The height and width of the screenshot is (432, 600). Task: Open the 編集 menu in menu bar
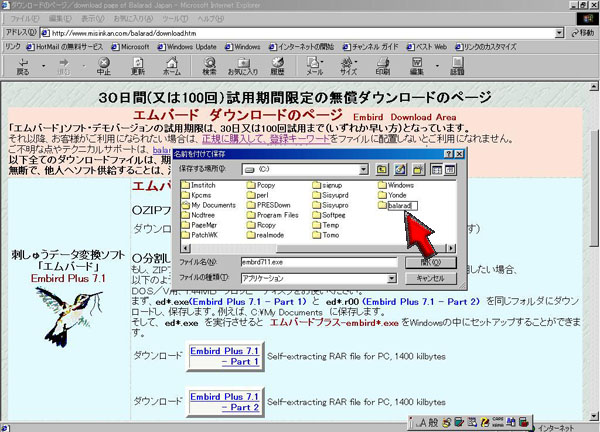(x=60, y=18)
